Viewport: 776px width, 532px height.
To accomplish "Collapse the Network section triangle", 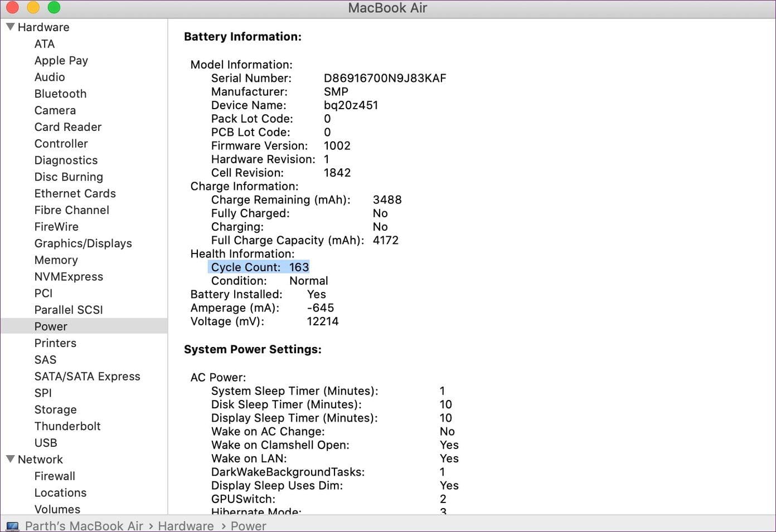I will coord(10,459).
